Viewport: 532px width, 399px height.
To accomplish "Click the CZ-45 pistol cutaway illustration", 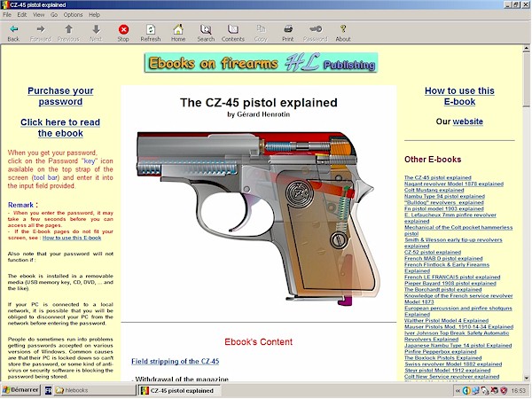I will (259, 218).
